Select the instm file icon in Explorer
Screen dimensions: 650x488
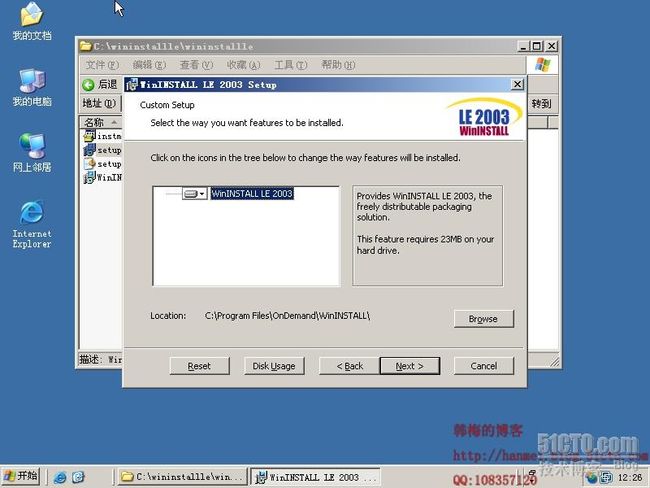pos(90,136)
